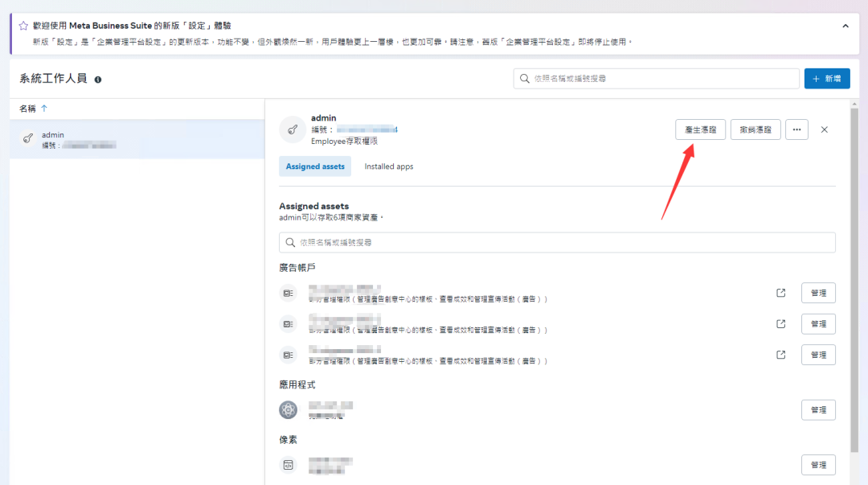Image resolution: width=868 pixels, height=485 pixels.
Task: Click the blurred admin ID number link
Action: point(366,129)
